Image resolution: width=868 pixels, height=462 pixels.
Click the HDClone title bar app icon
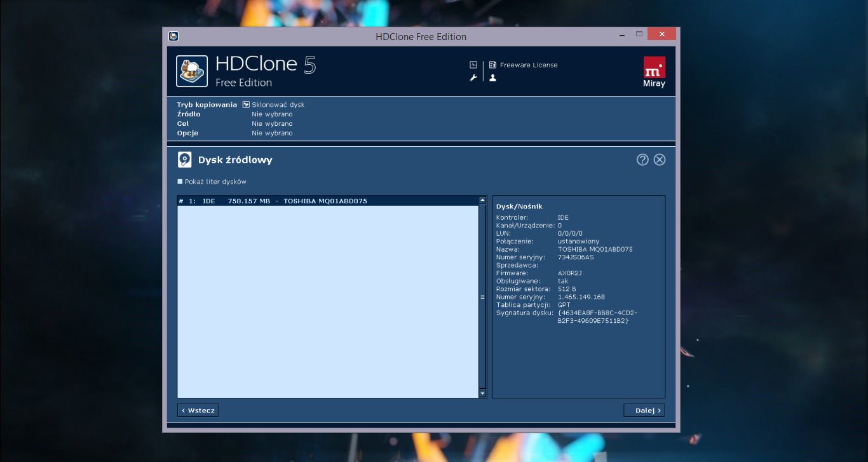pyautogui.click(x=173, y=36)
